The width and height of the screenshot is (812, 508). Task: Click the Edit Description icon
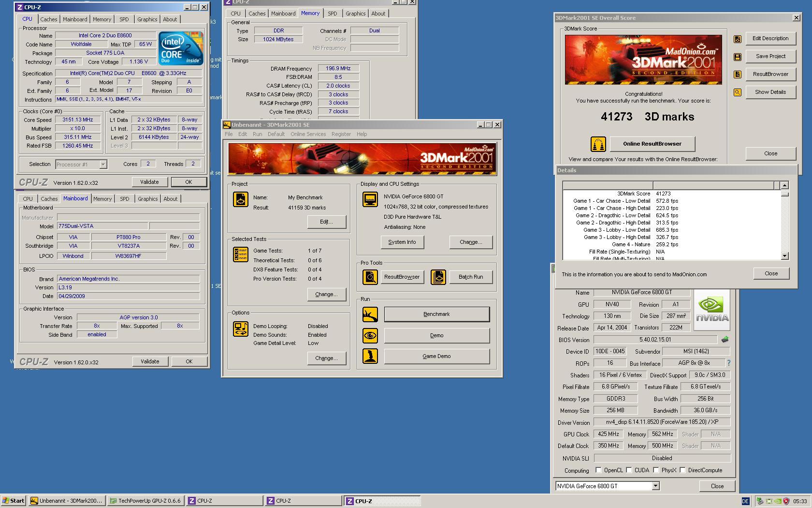point(738,39)
